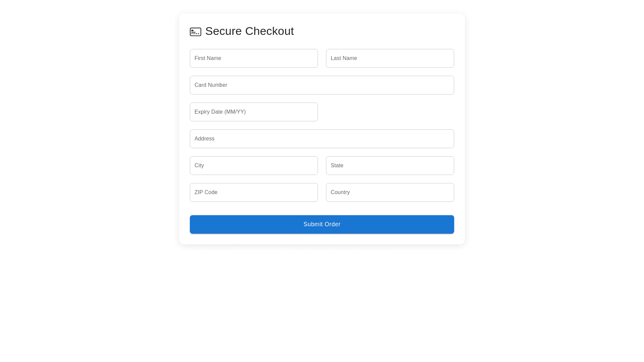Focus the State input box
This screenshot has width=644, height=362.
[x=390, y=166]
